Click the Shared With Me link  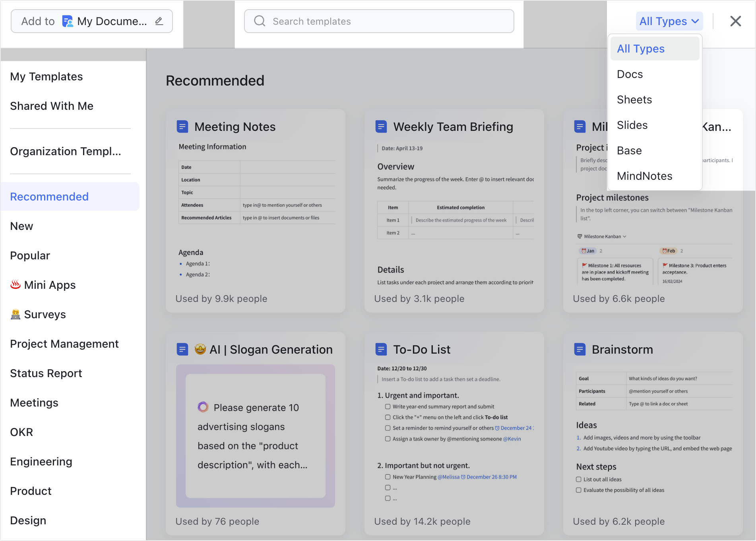pyautogui.click(x=51, y=105)
